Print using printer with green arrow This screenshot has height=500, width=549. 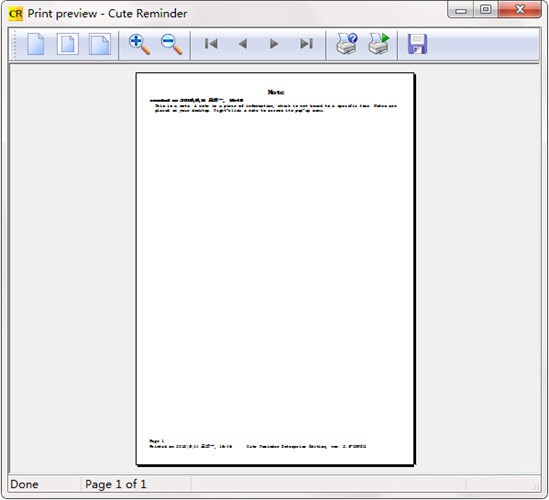pos(379,44)
